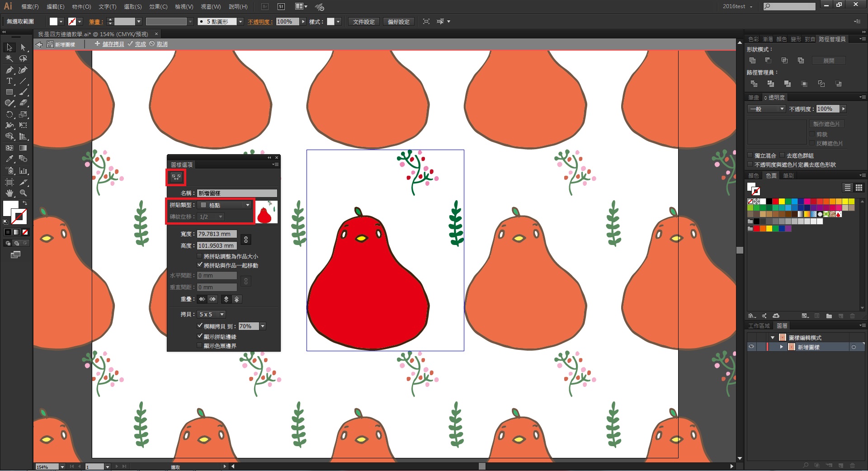Select the Eyedropper tool

tap(9, 159)
